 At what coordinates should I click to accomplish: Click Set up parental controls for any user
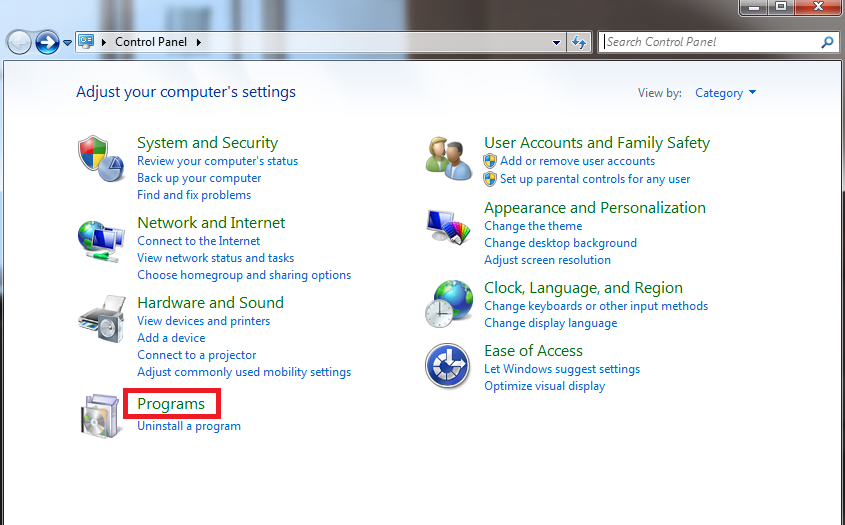click(595, 179)
